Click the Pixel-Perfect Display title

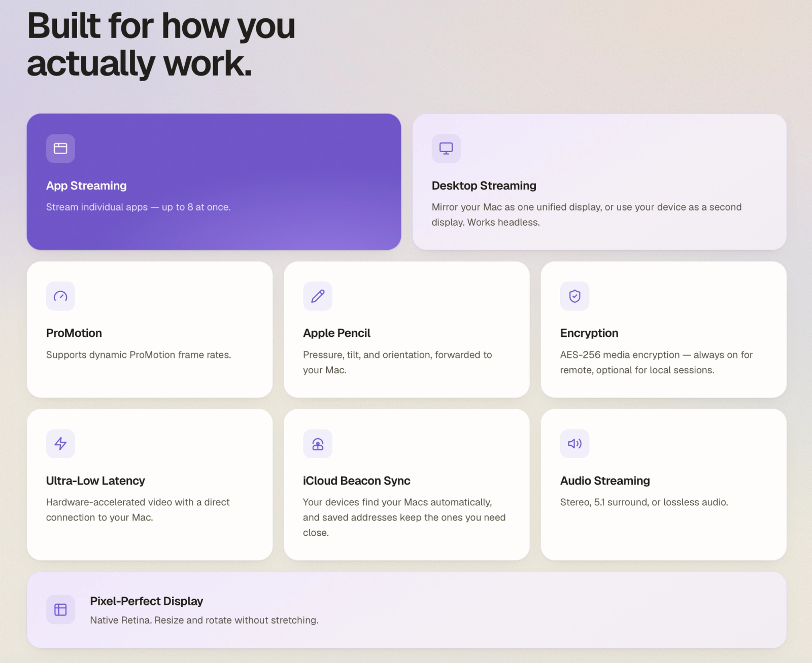(x=147, y=601)
